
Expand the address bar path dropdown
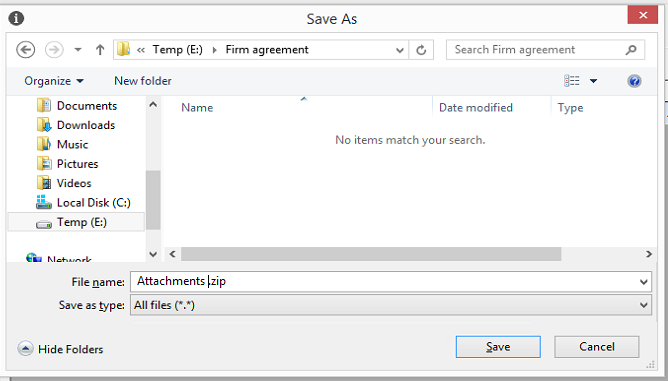[400, 50]
